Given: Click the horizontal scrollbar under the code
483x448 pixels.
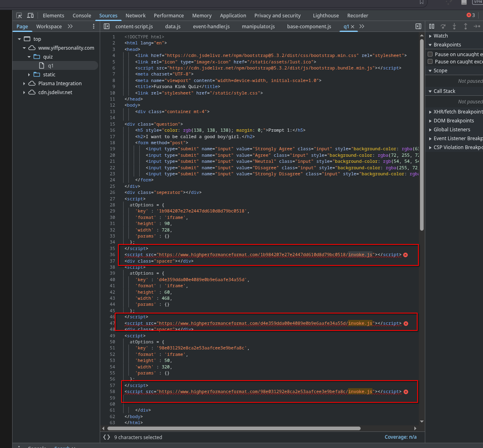Looking at the screenshot, I should tap(233, 428).
